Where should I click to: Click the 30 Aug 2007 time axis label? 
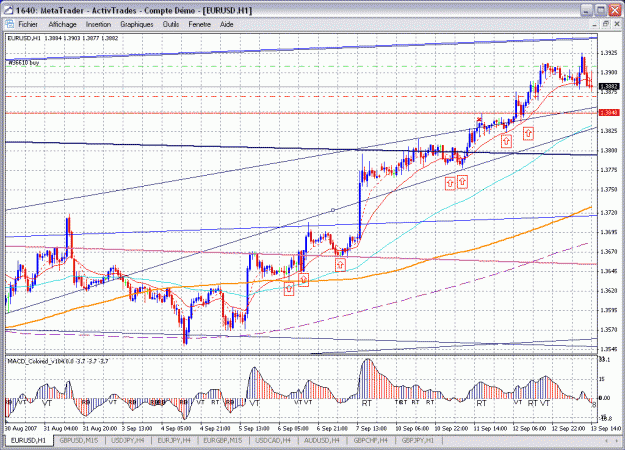click(21, 429)
